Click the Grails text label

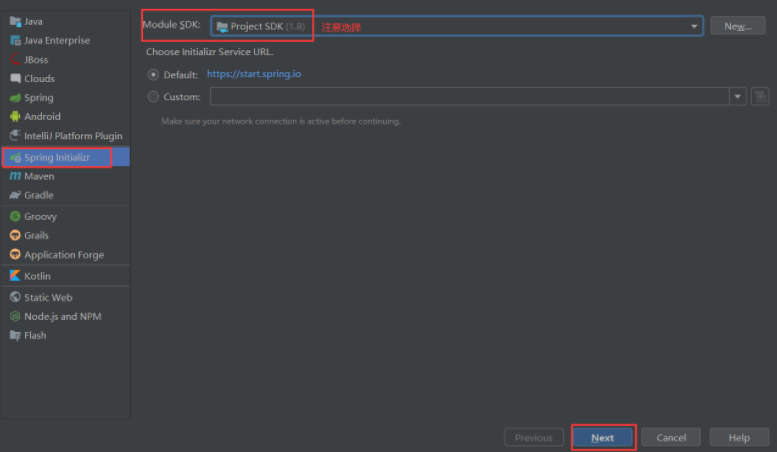(36, 235)
